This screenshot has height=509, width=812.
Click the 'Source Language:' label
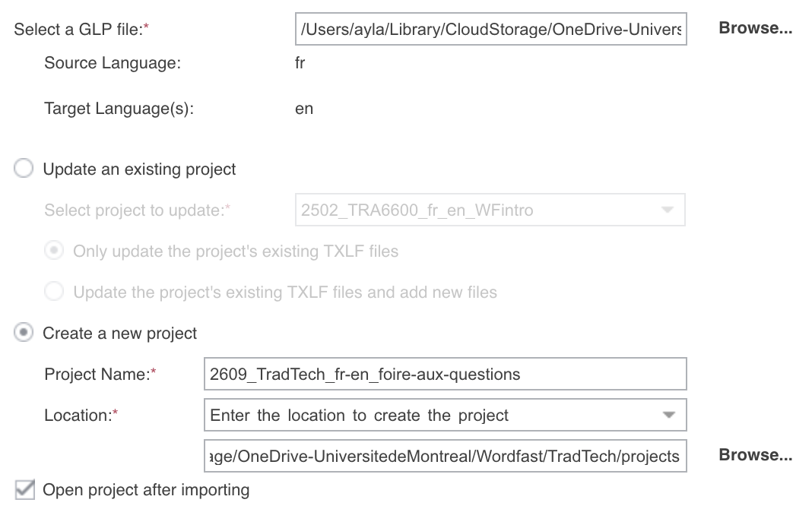(113, 62)
